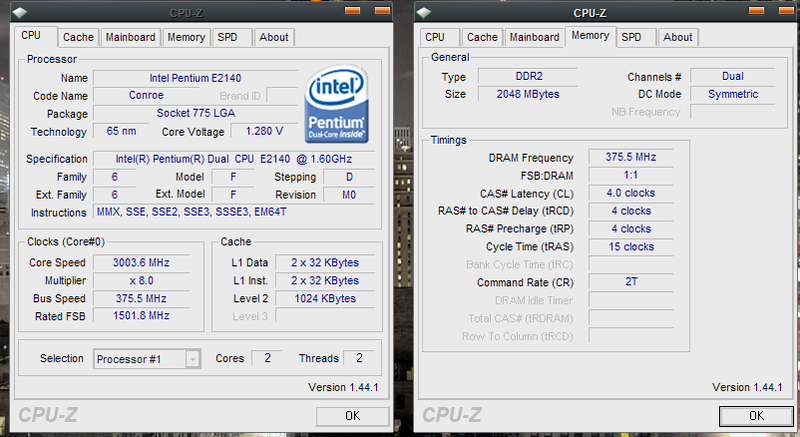Click the FSB:DRAM ratio value 1:1
Viewport: 800px width, 437px height.
click(x=631, y=175)
